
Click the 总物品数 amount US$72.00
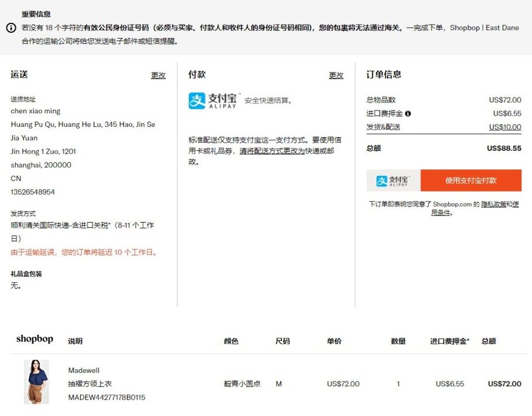pyautogui.click(x=505, y=100)
